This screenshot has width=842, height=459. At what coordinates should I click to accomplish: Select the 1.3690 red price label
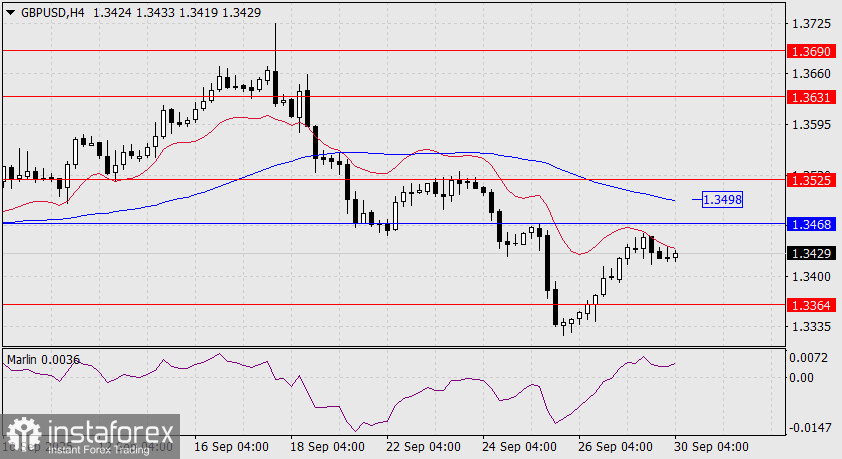click(811, 52)
